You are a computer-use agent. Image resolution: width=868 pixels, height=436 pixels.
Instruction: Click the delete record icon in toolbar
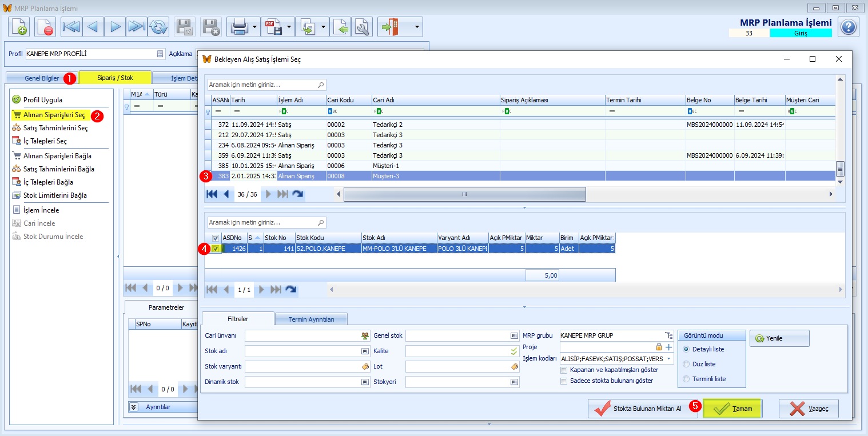pos(45,27)
